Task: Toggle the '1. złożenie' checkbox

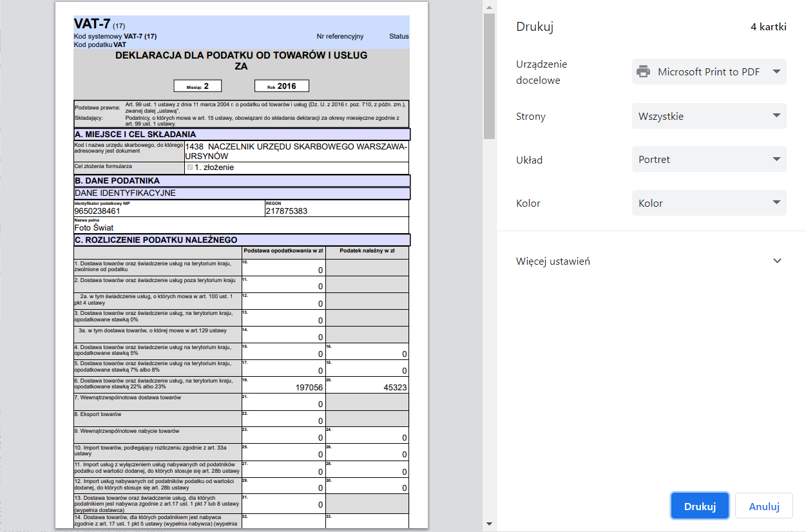Action: 189,167
